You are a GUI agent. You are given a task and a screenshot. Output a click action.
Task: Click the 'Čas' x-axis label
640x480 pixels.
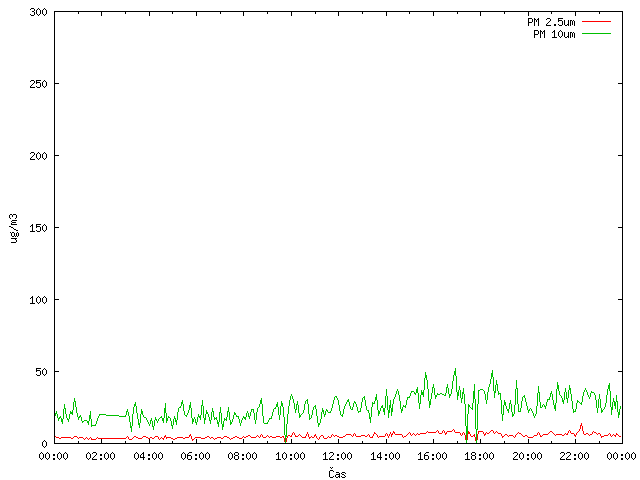(337, 473)
